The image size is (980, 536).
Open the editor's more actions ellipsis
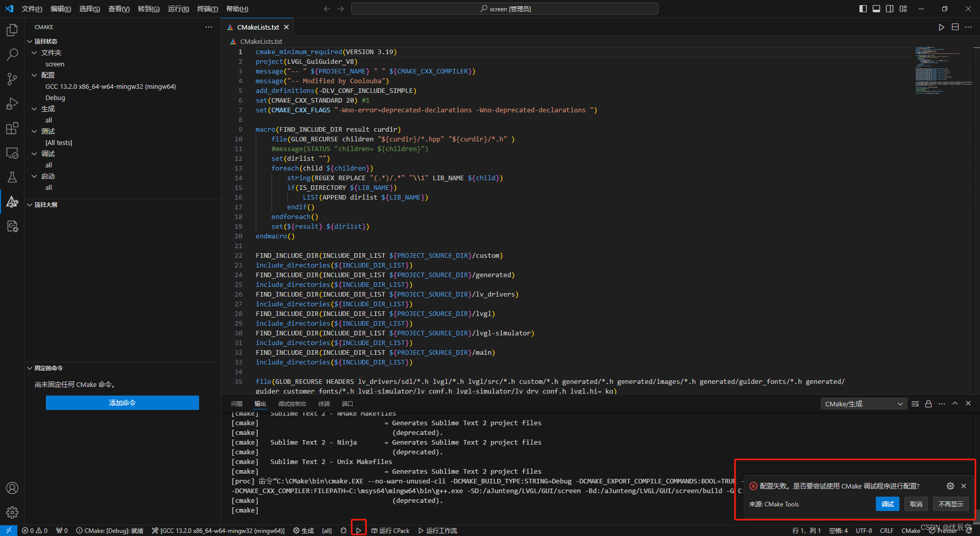click(x=968, y=27)
